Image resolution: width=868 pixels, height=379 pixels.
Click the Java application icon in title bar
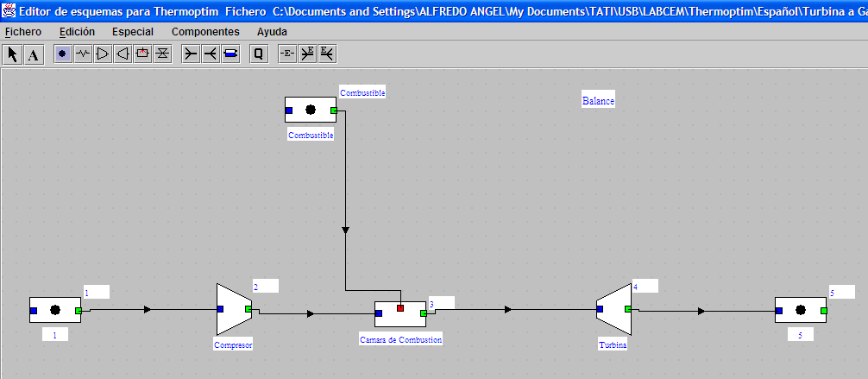(9, 10)
